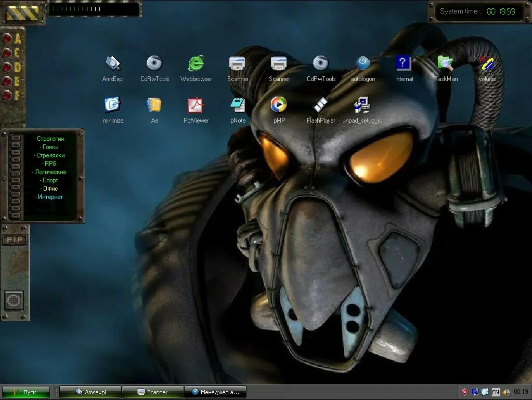Click the PIP button on left panel
The height and width of the screenshot is (400, 532).
15,240
